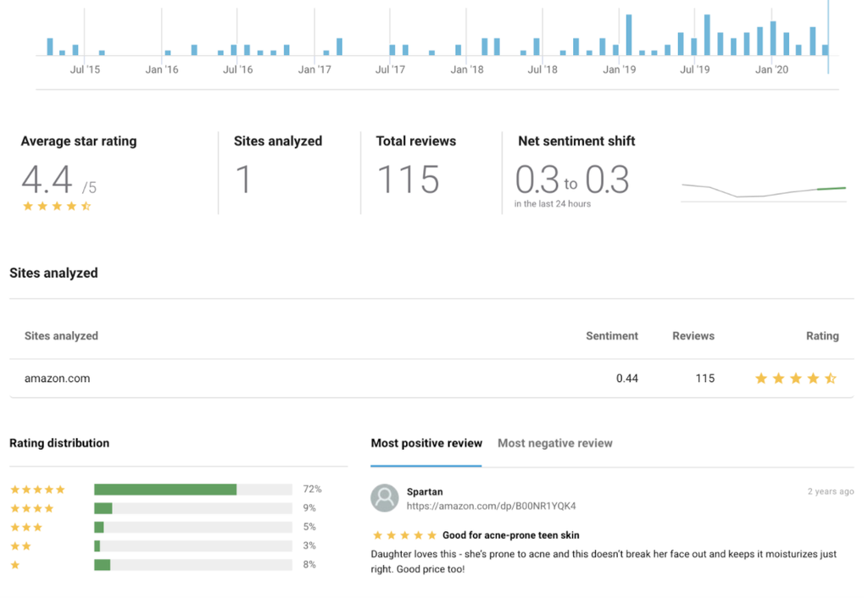Click the three-star icons in rating distribution
The height and width of the screenshot is (598, 868).
(26, 527)
